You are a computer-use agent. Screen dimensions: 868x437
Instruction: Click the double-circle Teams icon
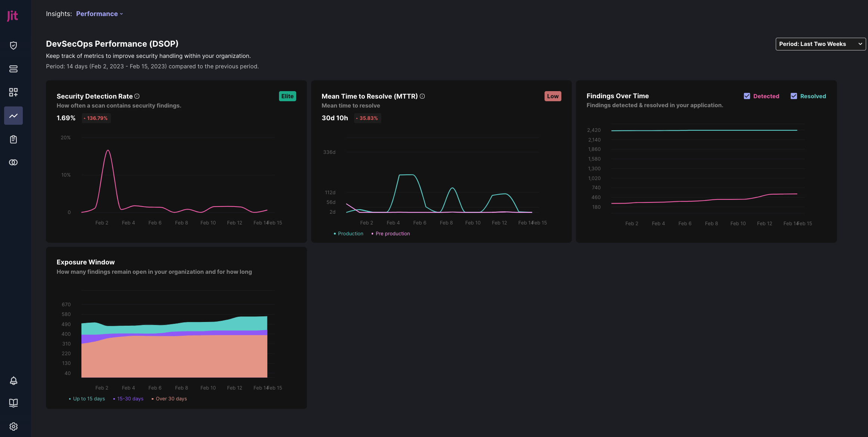13,162
